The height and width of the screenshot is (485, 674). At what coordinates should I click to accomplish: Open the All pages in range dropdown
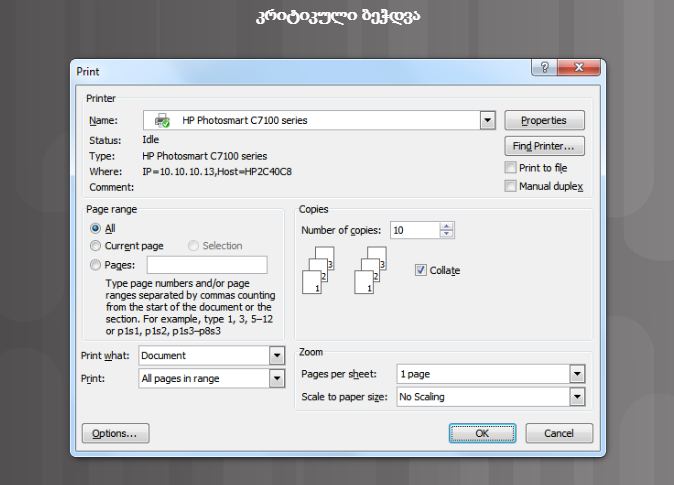pyautogui.click(x=277, y=379)
